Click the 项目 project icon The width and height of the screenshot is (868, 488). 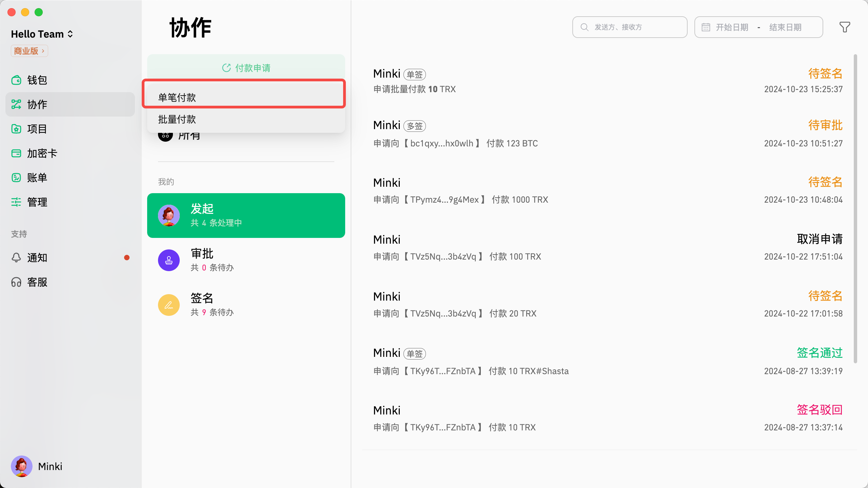coord(16,129)
